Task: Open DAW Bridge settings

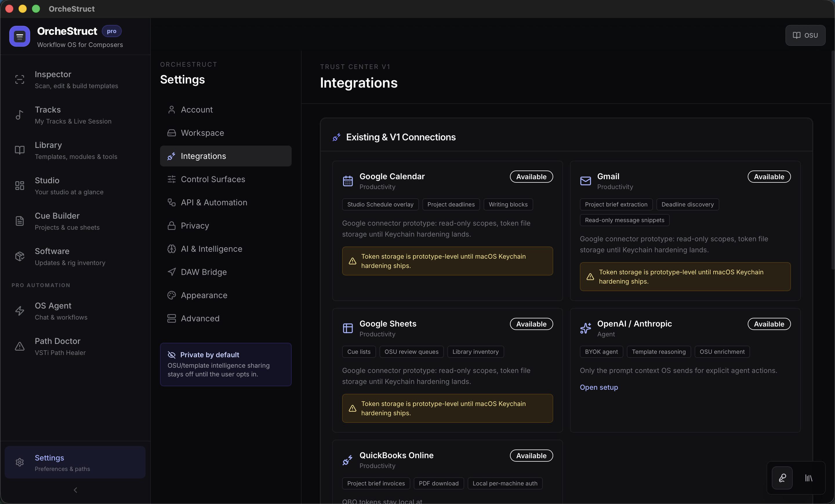Action: (226, 272)
